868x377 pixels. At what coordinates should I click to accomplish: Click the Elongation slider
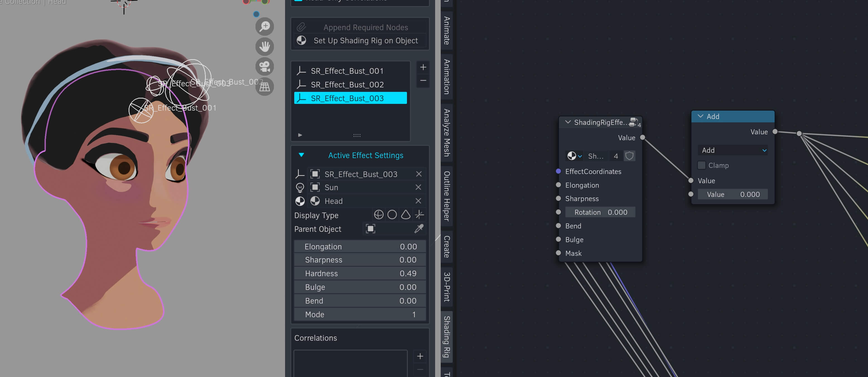[360, 246]
